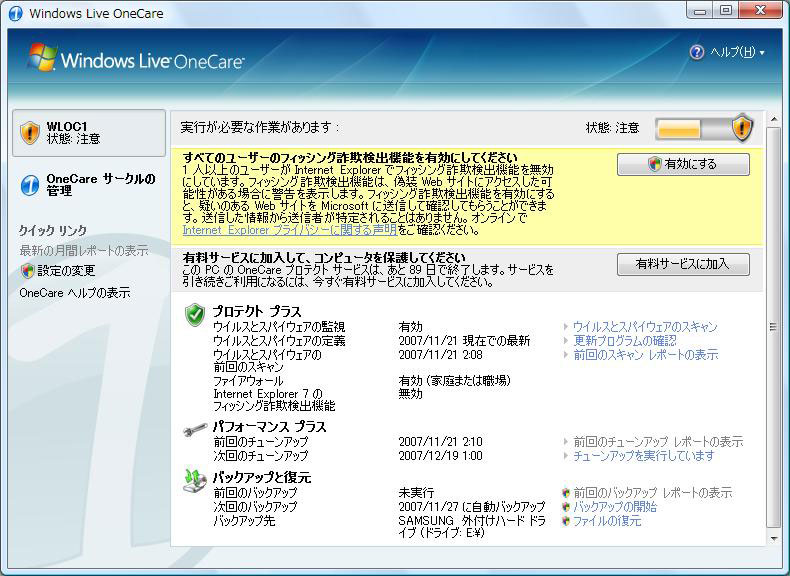
Task: Start ウイルスとスパイウェアのスキャン
Action: [x=645, y=327]
